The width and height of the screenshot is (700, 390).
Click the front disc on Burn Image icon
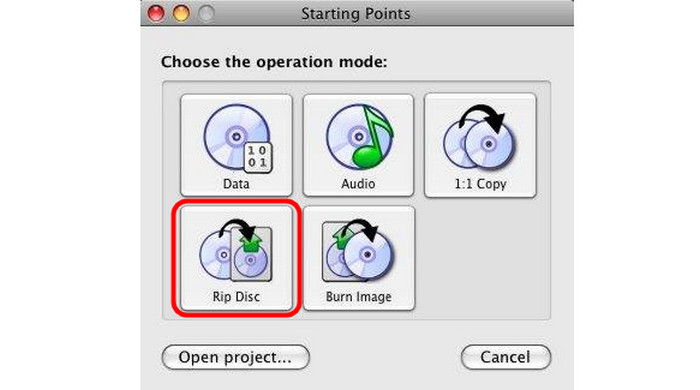point(367,255)
